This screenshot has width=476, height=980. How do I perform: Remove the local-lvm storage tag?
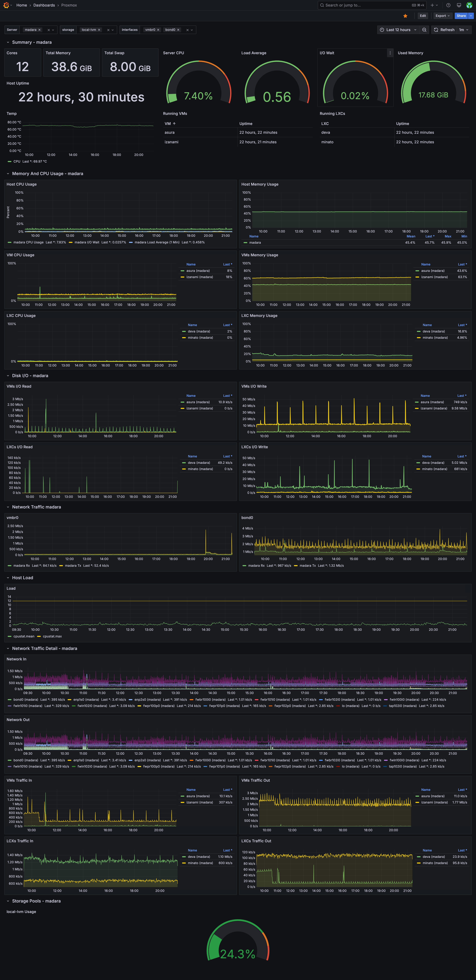(x=99, y=30)
